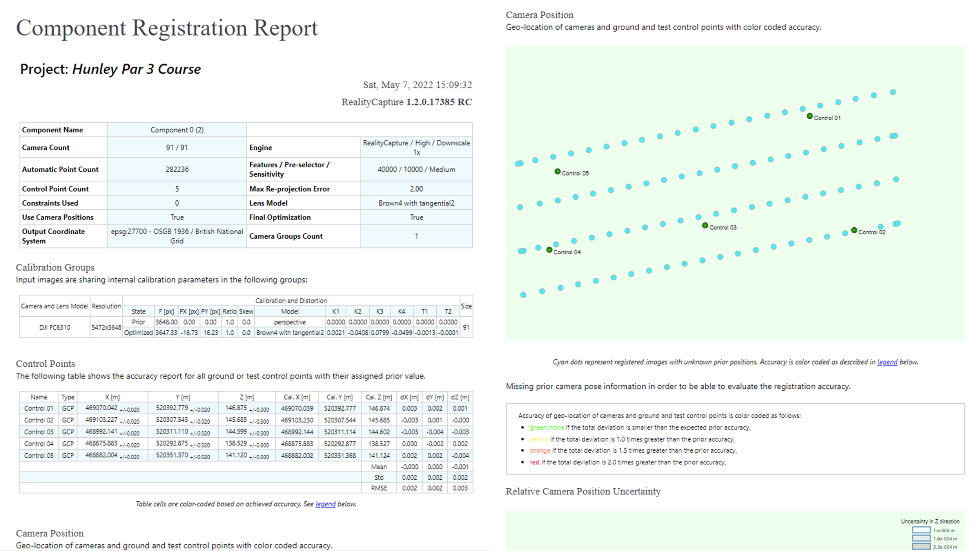Click 'Control 04' row name in table

tap(39, 444)
